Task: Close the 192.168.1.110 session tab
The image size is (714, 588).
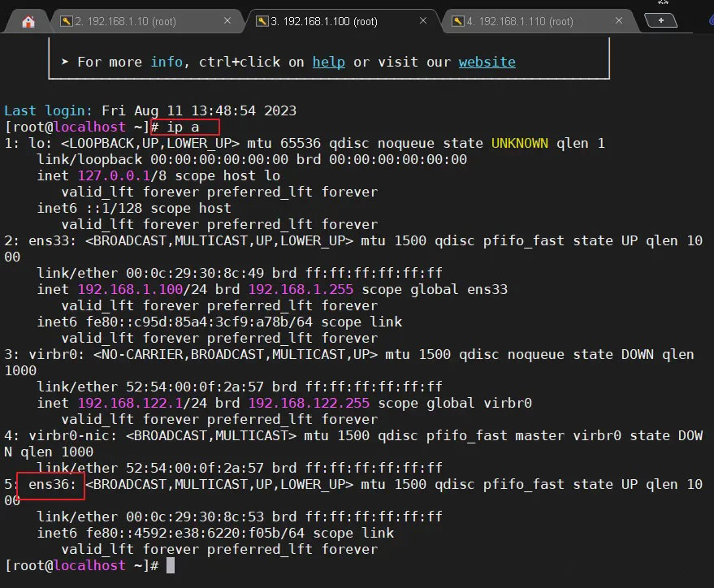Action: tap(619, 20)
